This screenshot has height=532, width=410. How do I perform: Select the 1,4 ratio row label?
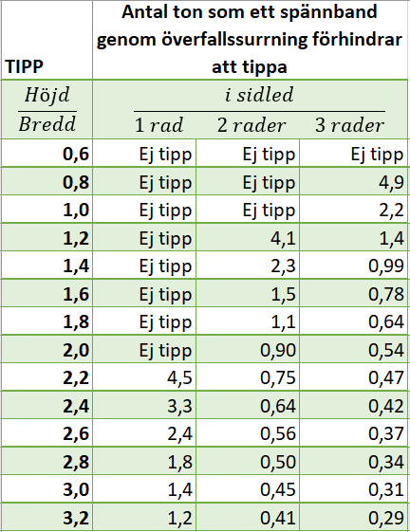pos(47,266)
